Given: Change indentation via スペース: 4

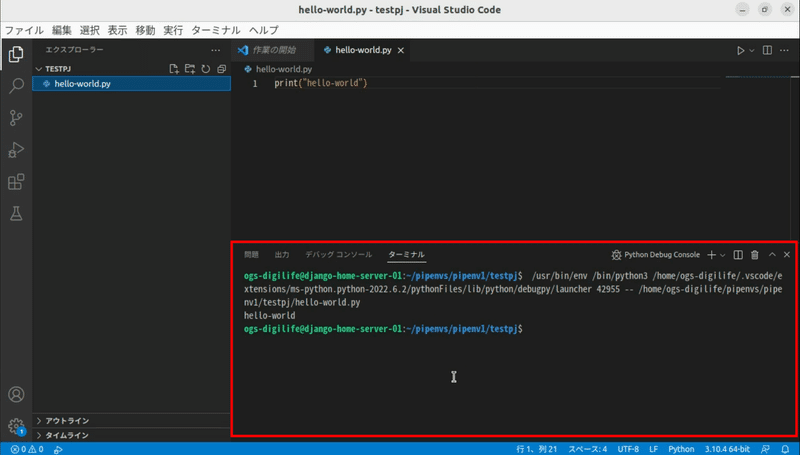Looking at the screenshot, I should tap(588, 449).
